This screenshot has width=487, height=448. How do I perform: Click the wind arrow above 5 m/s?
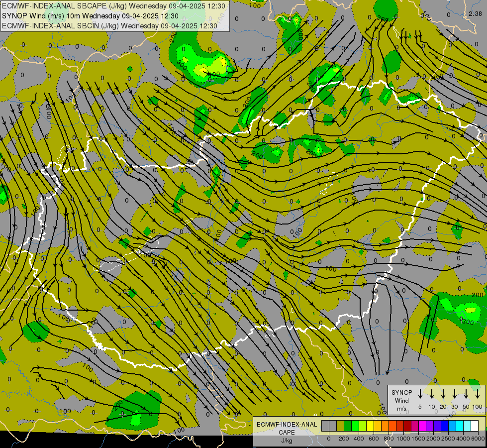tap(420, 394)
